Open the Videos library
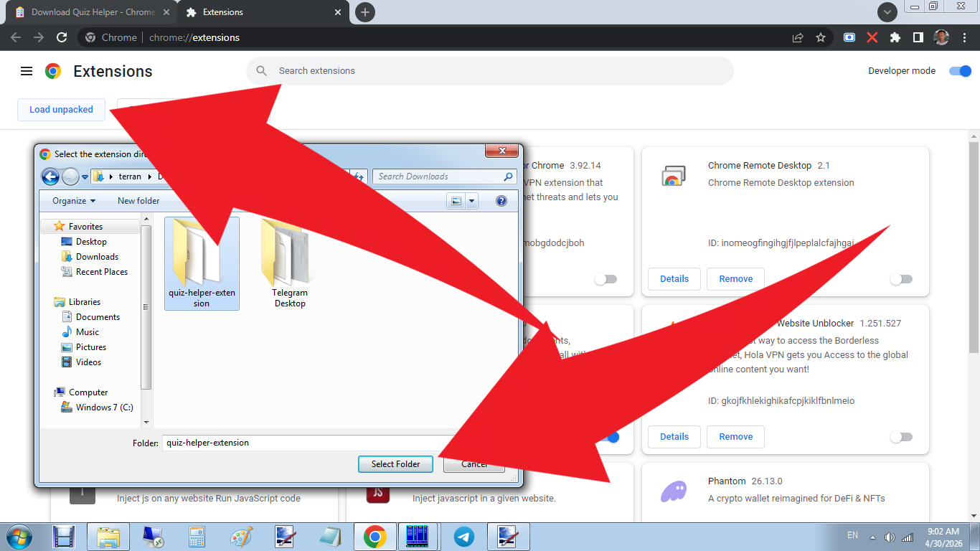 click(x=88, y=362)
